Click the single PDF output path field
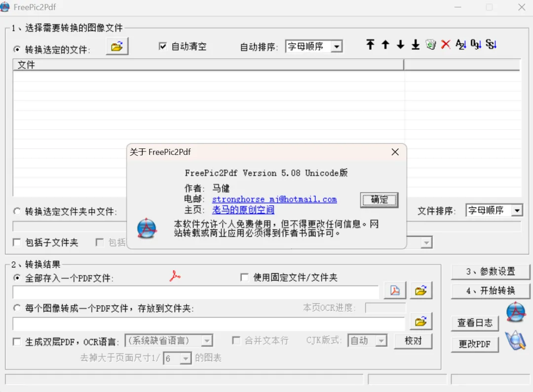The image size is (533, 392). click(x=196, y=292)
